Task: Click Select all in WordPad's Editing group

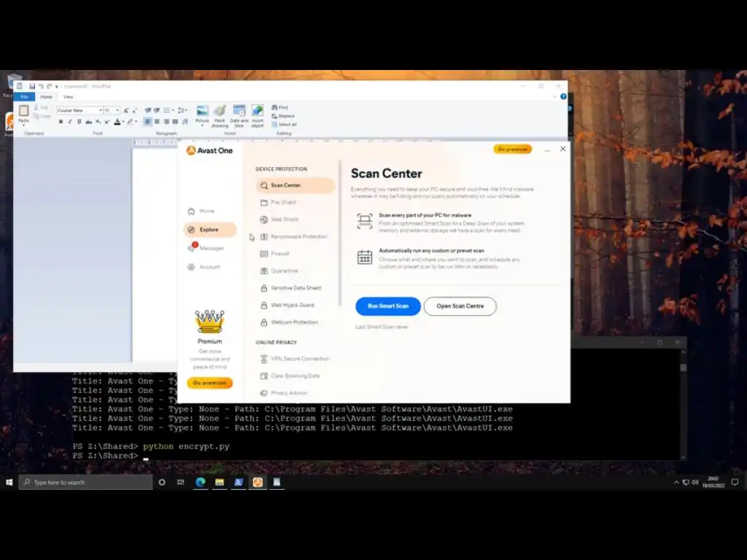Action: (284, 124)
